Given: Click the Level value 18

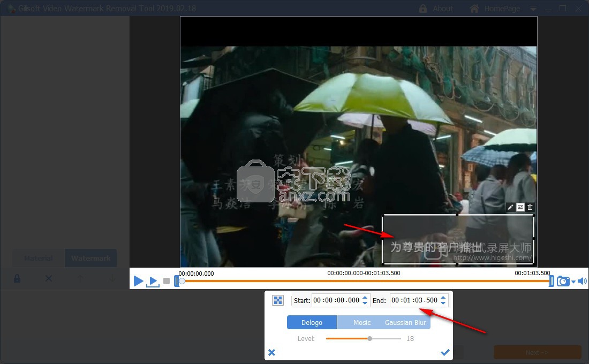Looking at the screenshot, I should click(410, 338).
